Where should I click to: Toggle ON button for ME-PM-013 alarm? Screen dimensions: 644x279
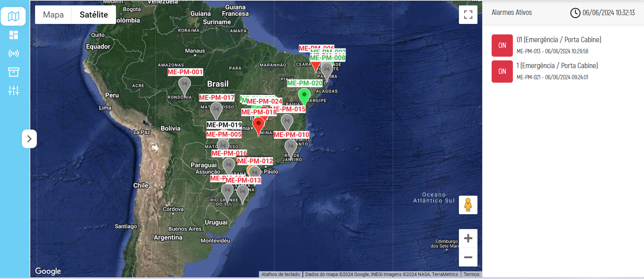tap(502, 46)
